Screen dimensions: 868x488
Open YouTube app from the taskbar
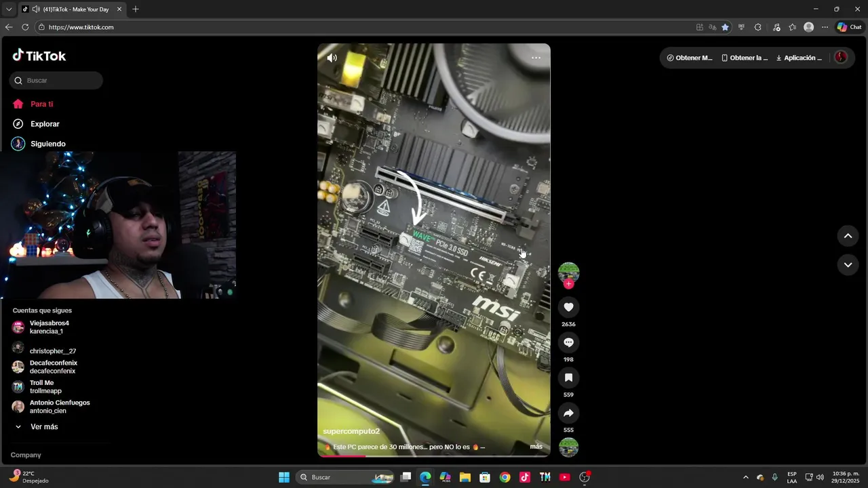[565, 477]
